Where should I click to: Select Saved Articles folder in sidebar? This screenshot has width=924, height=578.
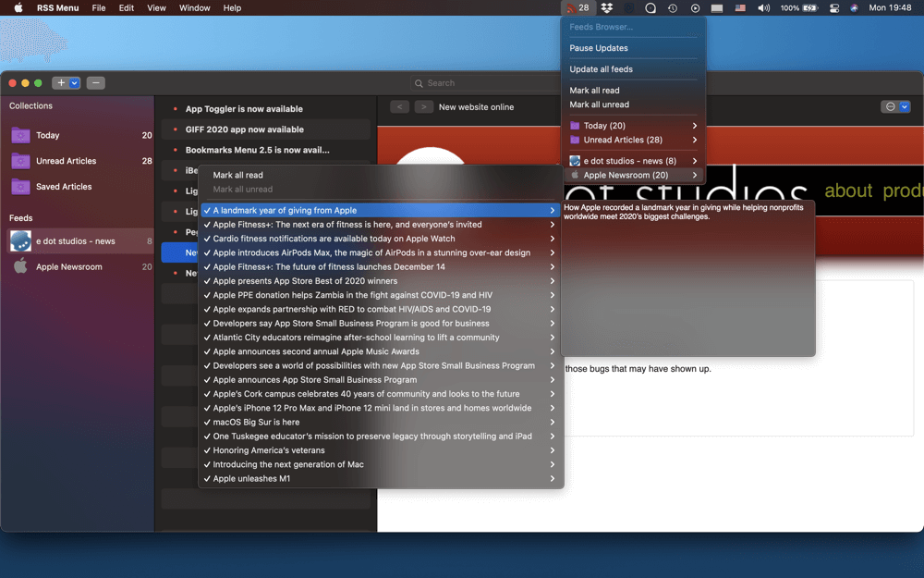[x=80, y=187]
